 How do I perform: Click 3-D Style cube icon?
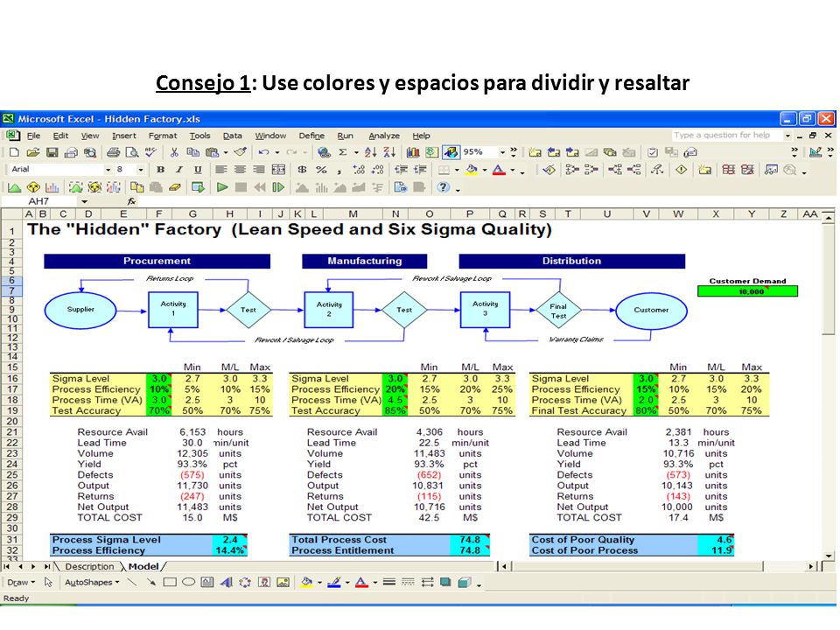point(465,583)
